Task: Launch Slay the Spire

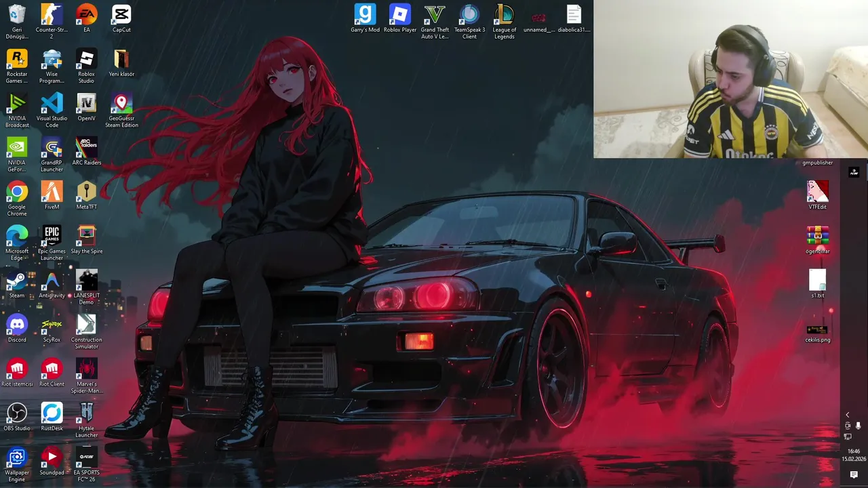Action: click(87, 240)
